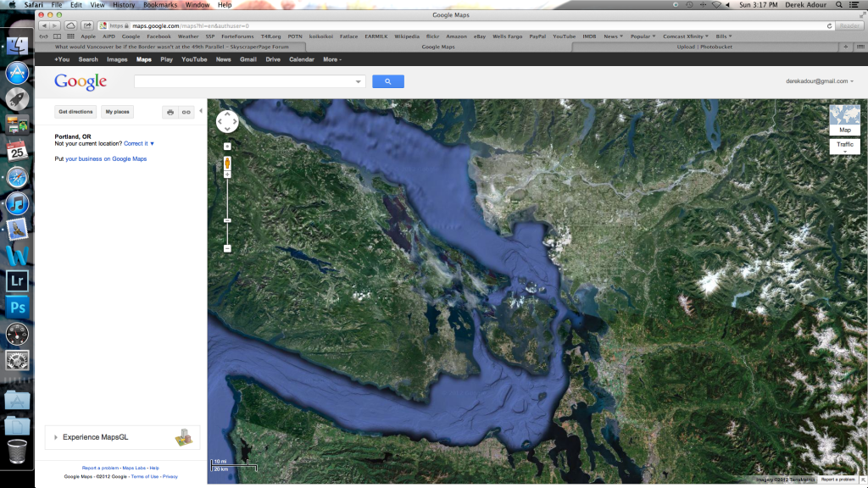Click the map pan compass control
The width and height of the screenshot is (868, 488).
pyautogui.click(x=227, y=121)
